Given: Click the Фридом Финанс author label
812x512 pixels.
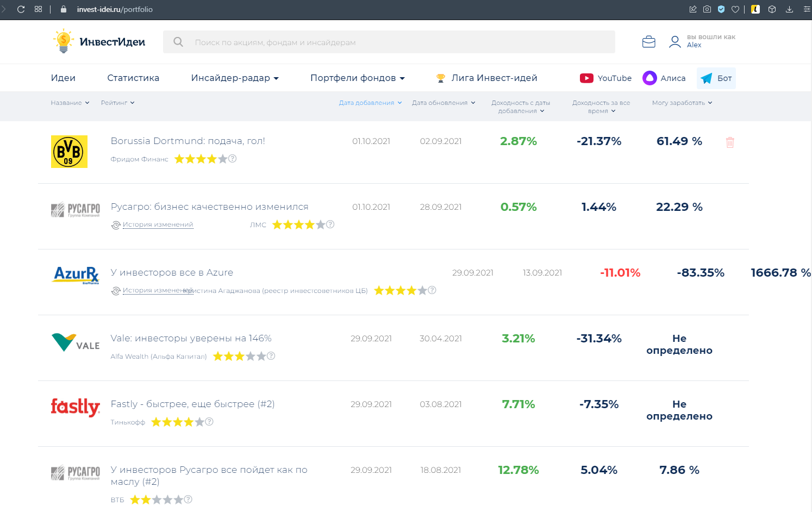Looking at the screenshot, I should pos(139,159).
